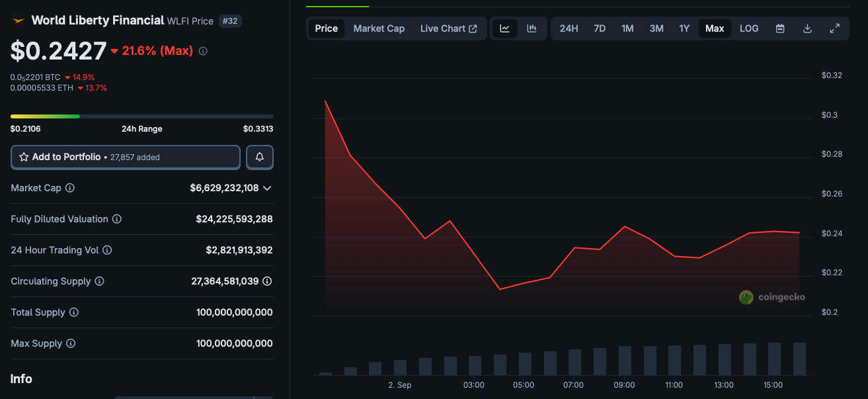868x399 pixels.
Task: Click the $0.2106 range low value
Action: coord(25,129)
